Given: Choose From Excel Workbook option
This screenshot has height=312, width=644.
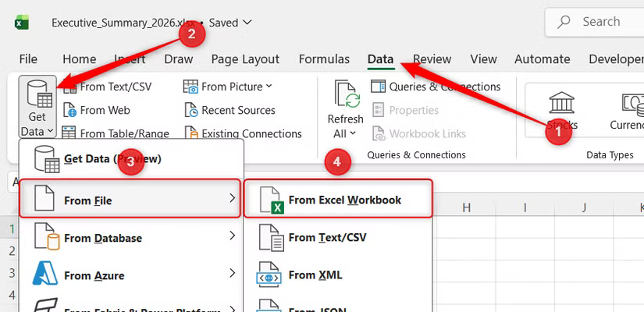Looking at the screenshot, I should [x=339, y=200].
